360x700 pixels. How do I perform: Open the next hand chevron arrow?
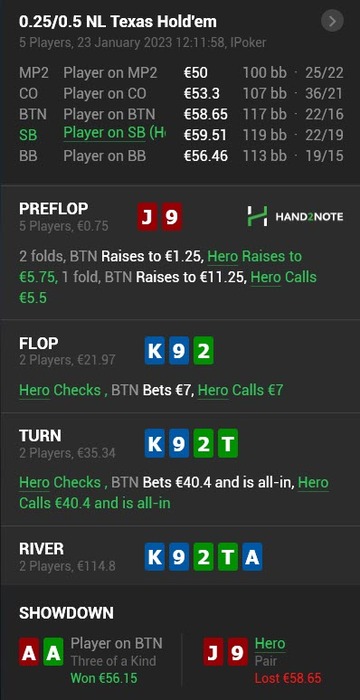coord(332,21)
